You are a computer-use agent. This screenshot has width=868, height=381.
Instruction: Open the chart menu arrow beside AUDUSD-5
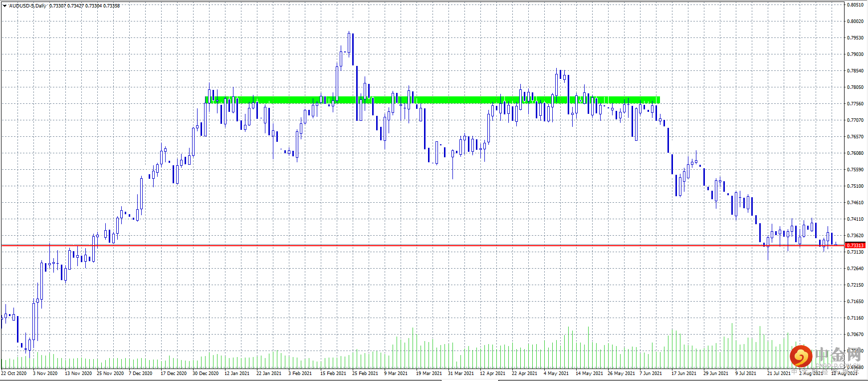coord(4,6)
